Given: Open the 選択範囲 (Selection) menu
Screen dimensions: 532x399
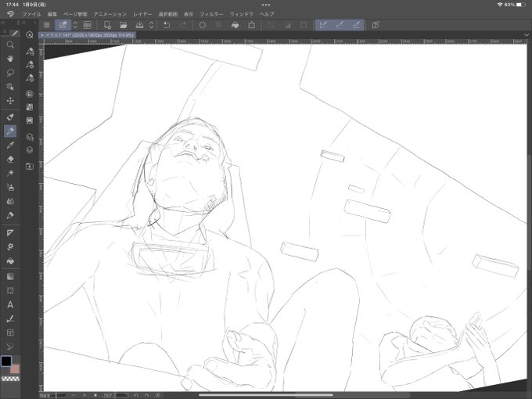Looking at the screenshot, I should [168, 14].
